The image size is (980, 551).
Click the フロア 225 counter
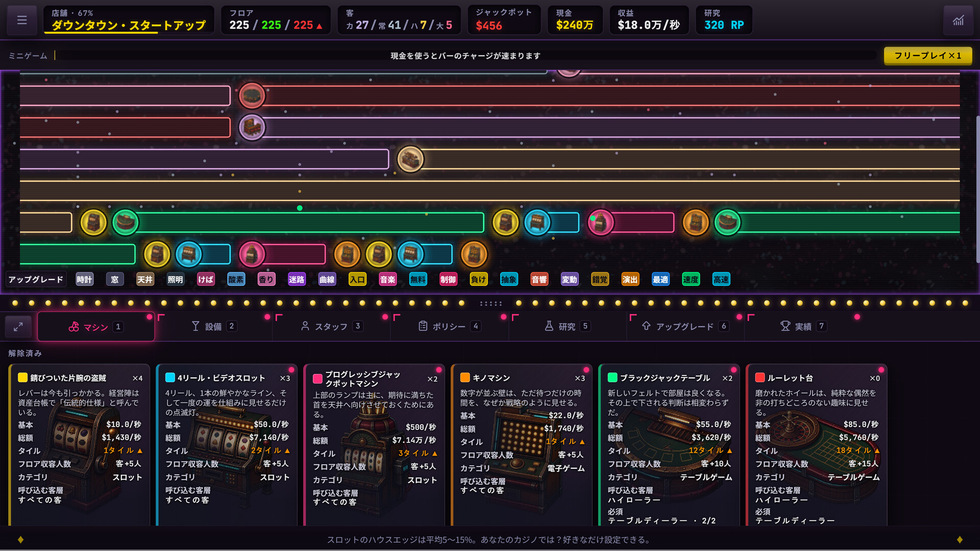(276, 20)
